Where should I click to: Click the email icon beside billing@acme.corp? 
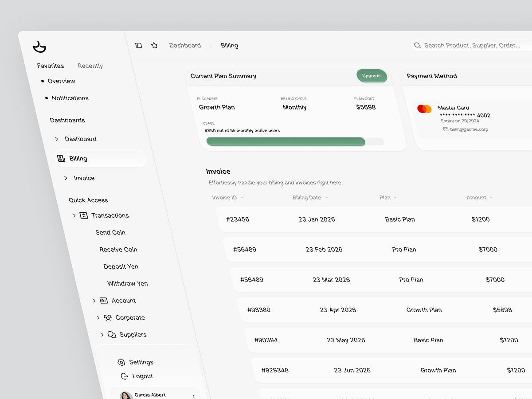coord(446,129)
